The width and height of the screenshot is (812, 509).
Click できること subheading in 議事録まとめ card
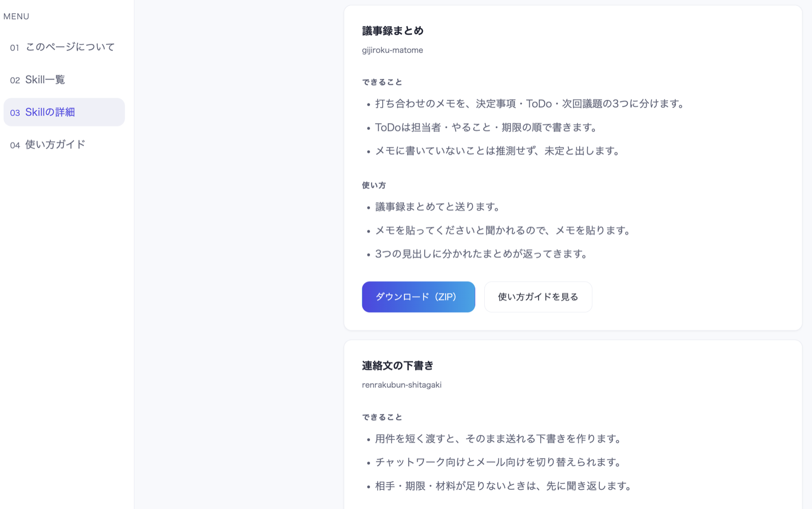pyautogui.click(x=382, y=82)
